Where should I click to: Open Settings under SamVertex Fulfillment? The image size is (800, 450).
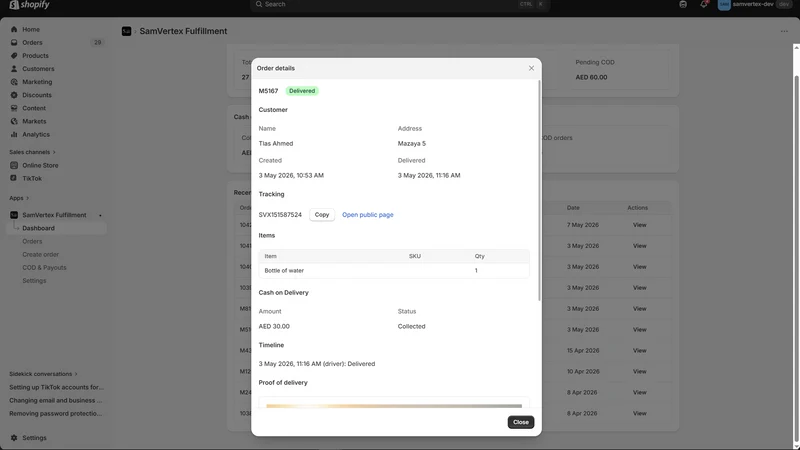pyautogui.click(x=34, y=281)
